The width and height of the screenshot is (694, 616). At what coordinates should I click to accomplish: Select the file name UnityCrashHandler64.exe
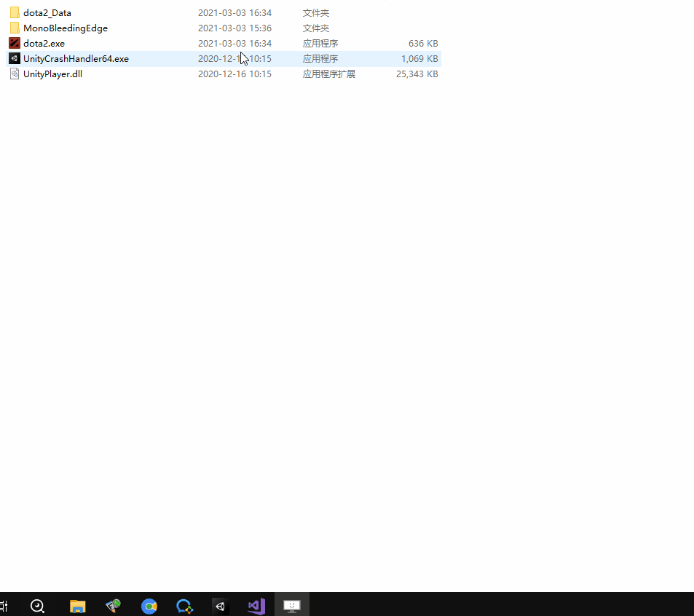(76, 58)
